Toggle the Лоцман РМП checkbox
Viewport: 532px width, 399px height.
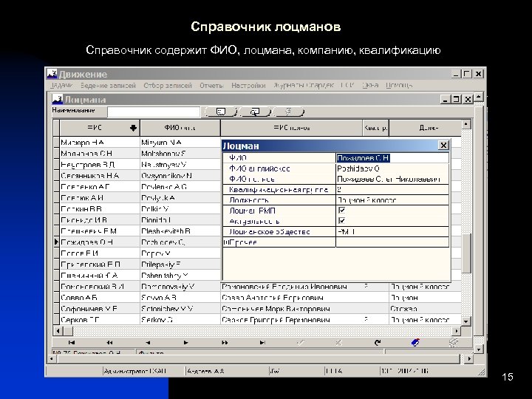click(x=341, y=211)
